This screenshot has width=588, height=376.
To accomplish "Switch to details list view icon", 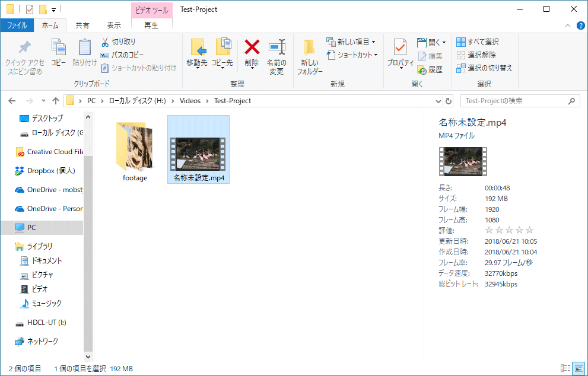I will tap(565, 368).
